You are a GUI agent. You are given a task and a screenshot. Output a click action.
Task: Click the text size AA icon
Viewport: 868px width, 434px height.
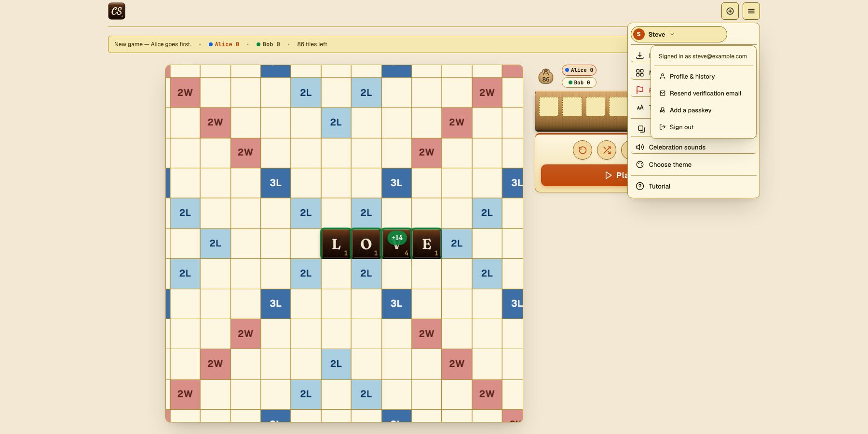point(640,108)
